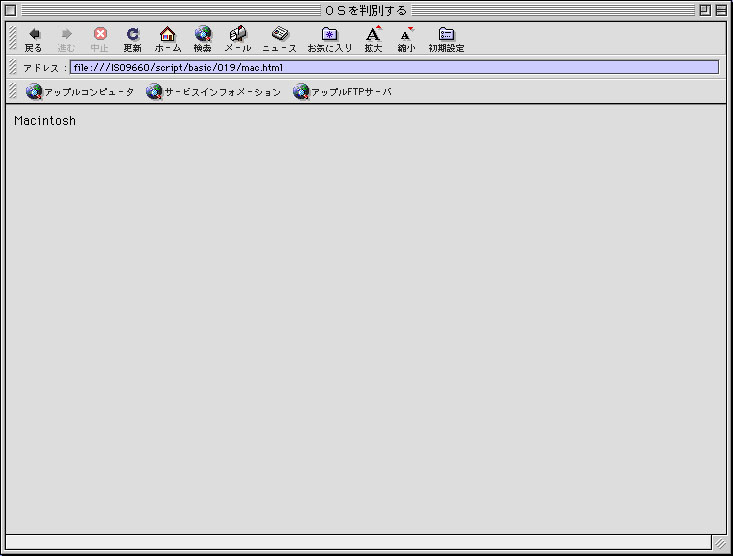Decrease text size with 縮小 icon
733x556 pixels.
click(x=406, y=34)
